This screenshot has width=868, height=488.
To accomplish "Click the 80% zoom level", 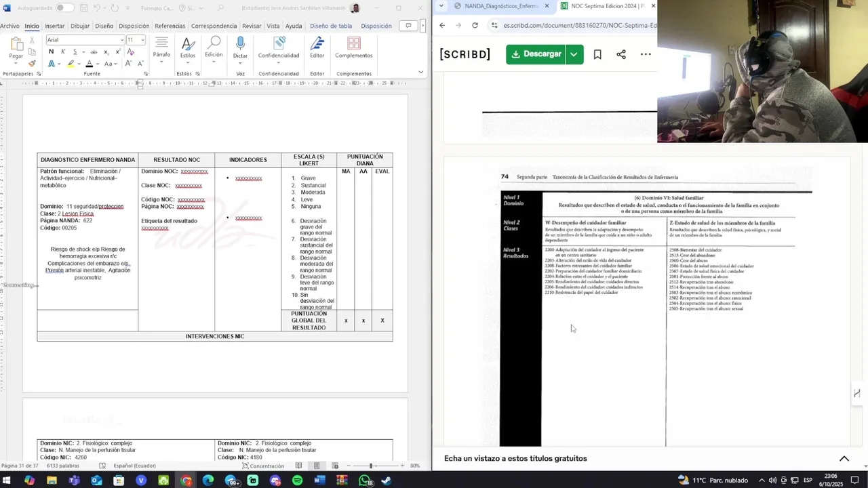I will 415,466.
